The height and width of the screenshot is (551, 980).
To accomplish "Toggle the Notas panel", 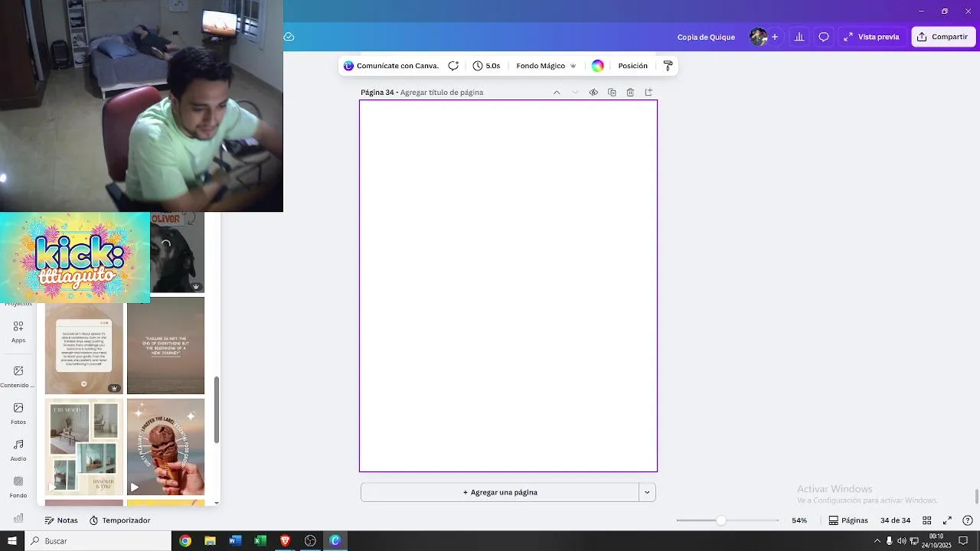I will click(61, 520).
